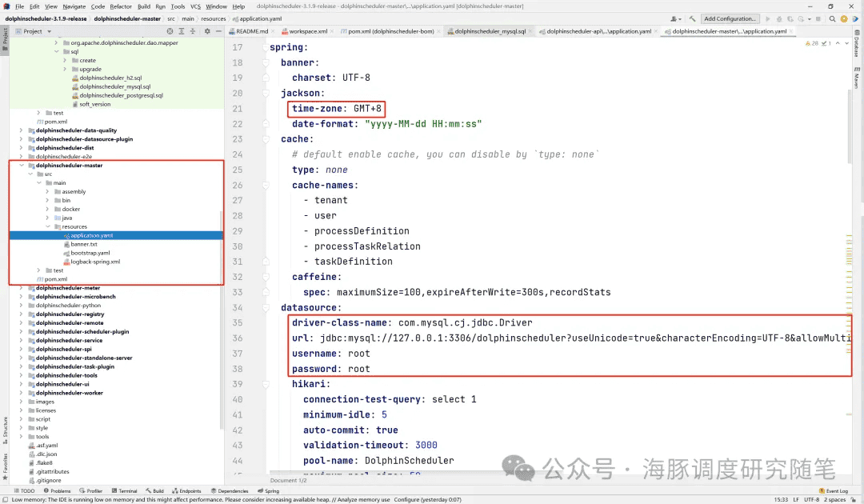Viewport: 864px width, 504px height.
Task: Toggle the Structure tool window
Action: (5, 426)
